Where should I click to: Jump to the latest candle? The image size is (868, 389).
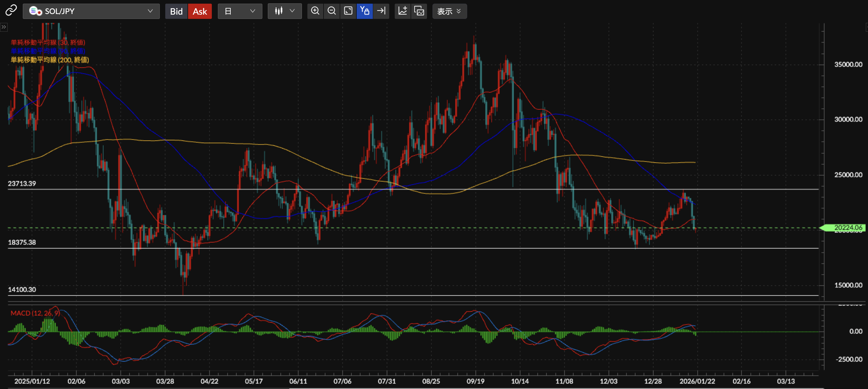[381, 11]
